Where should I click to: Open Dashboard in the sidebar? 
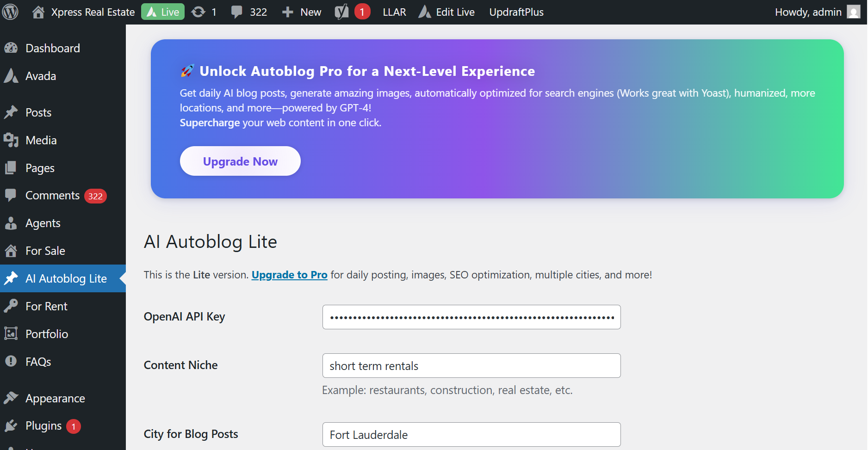[x=53, y=48]
